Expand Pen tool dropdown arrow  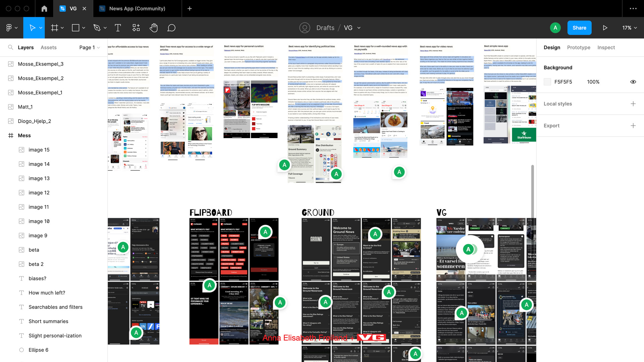click(105, 28)
